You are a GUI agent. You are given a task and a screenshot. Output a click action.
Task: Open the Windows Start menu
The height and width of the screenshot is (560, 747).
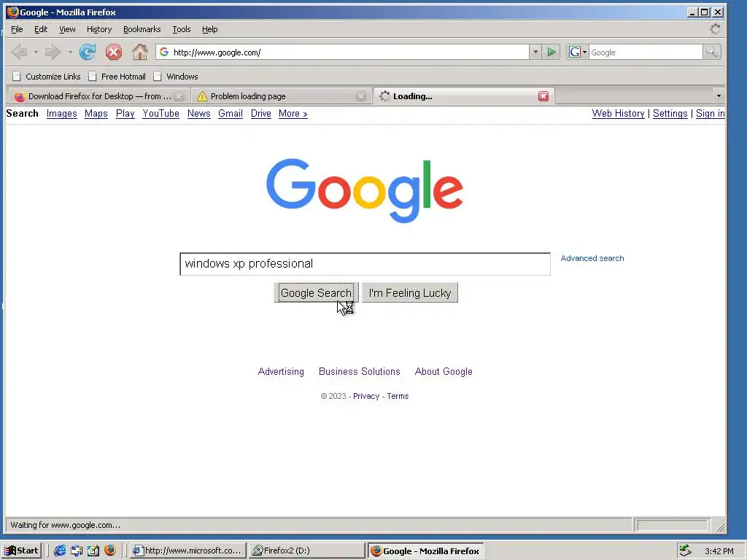22,551
